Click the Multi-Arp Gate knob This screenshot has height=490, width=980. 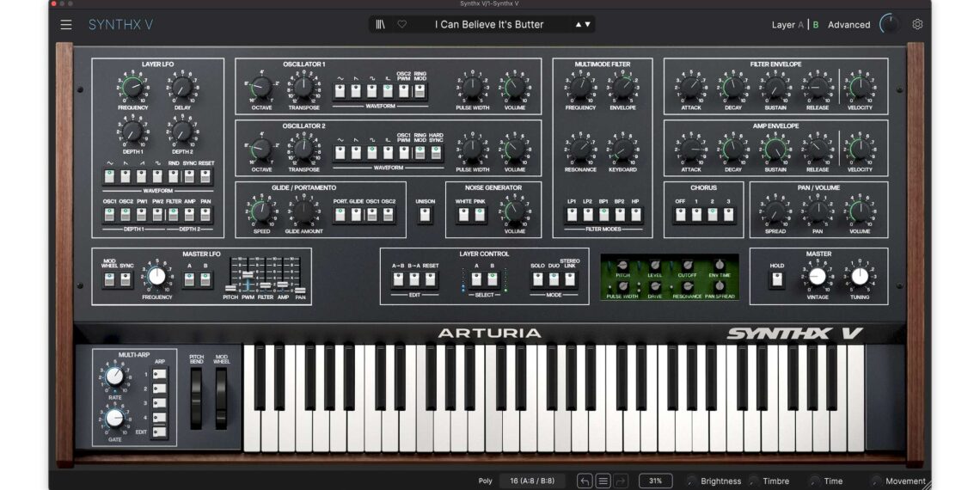114,418
